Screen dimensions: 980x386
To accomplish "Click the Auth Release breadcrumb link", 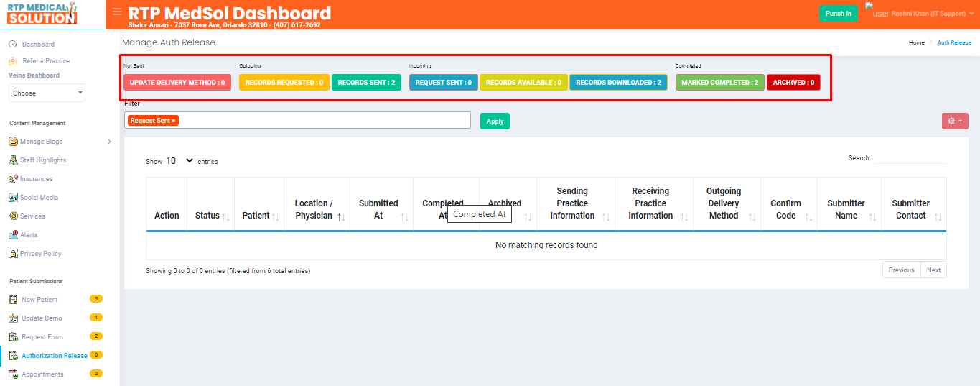I will tap(954, 42).
